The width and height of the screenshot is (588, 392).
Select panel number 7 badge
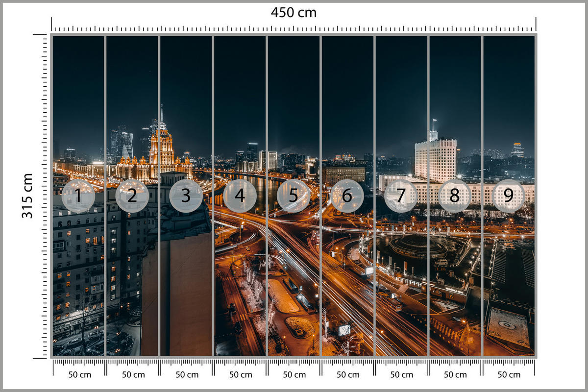400,196
